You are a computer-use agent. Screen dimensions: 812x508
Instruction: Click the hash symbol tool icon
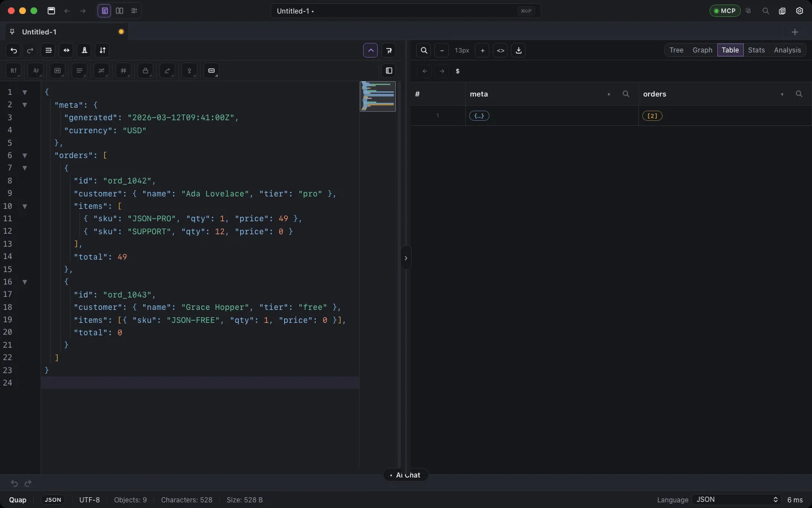pyautogui.click(x=123, y=71)
